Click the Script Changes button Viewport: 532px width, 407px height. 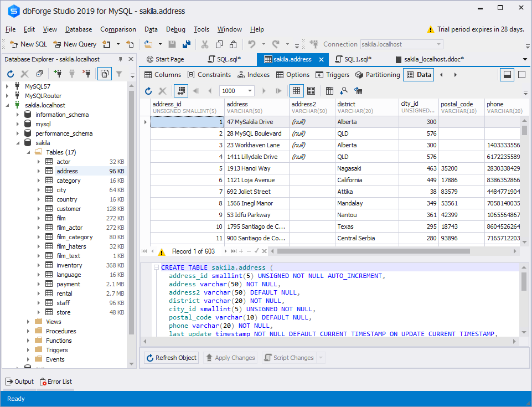[x=289, y=358]
